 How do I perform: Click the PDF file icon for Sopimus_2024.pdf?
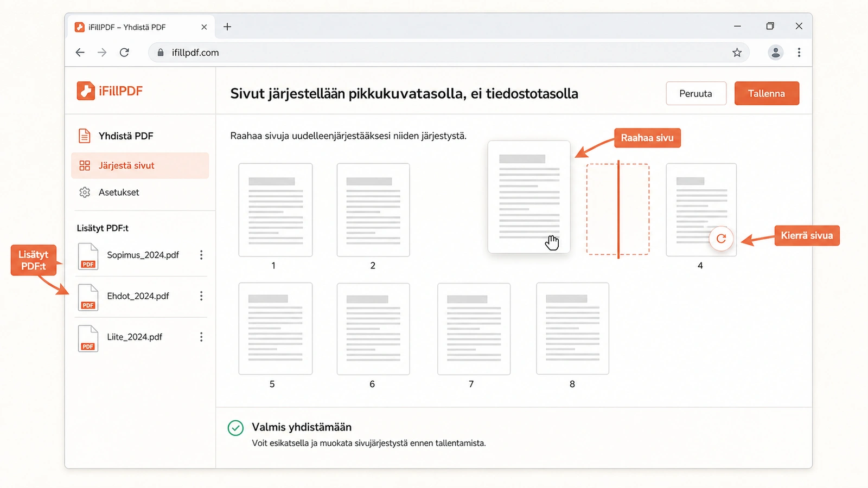tap(88, 256)
